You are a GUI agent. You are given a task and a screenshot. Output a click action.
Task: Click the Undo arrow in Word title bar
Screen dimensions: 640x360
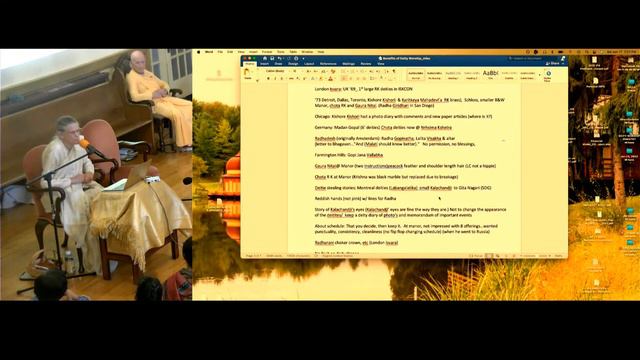coord(280,58)
